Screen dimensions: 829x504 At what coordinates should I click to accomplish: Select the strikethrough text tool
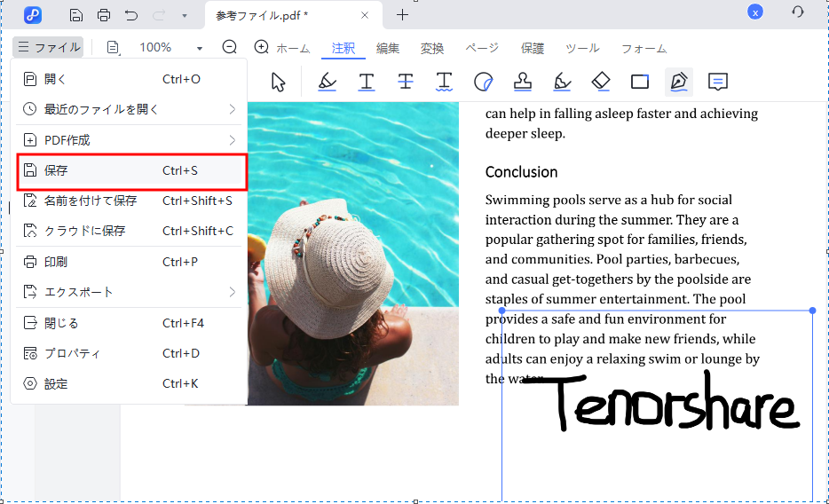[406, 82]
